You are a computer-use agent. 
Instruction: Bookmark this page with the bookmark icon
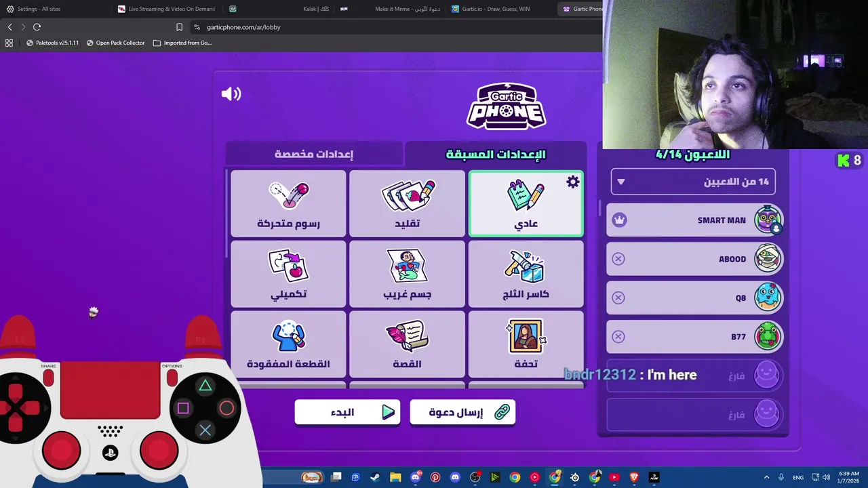coord(179,27)
